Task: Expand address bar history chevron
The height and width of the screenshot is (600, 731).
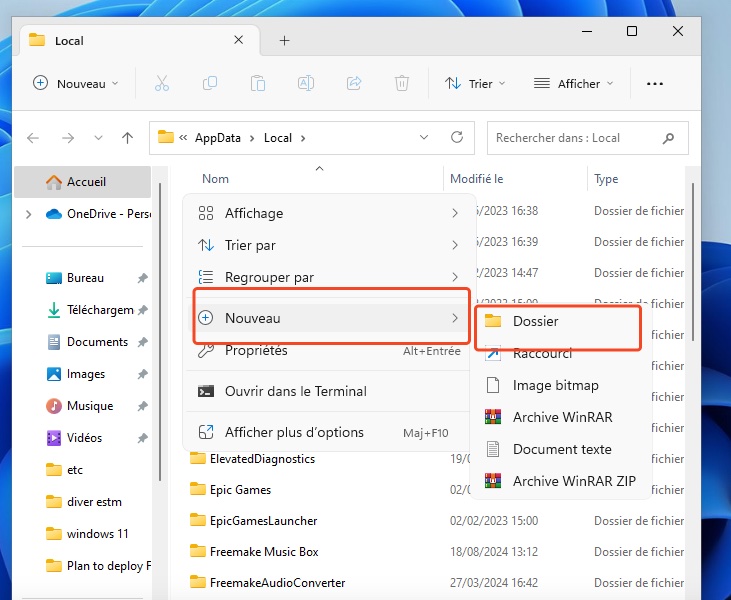Action: pos(424,138)
